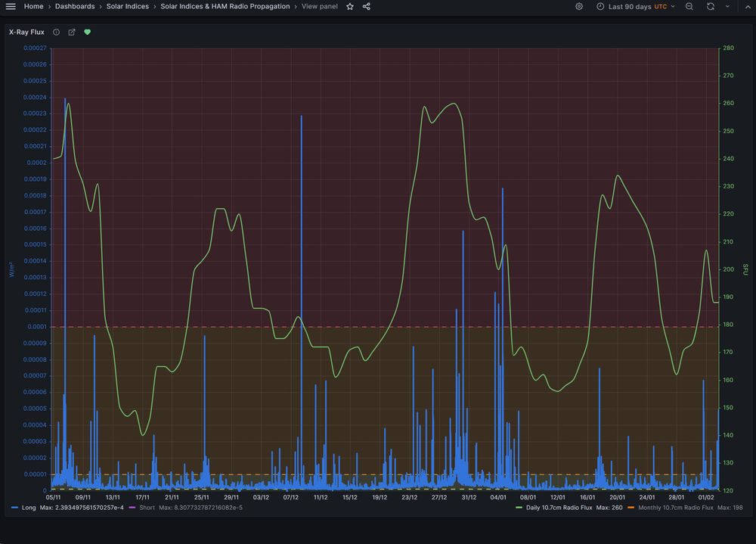
Task: Click the 31/12 x-axis date label
Action: (469, 497)
